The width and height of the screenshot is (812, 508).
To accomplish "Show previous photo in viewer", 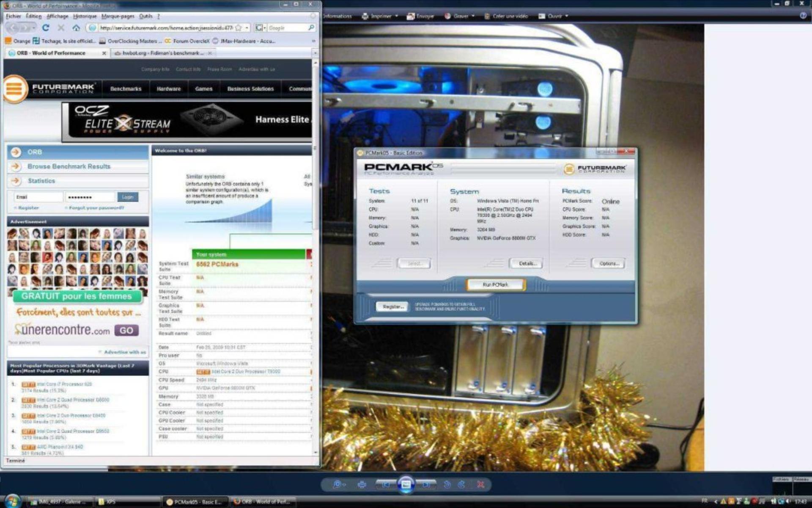I will [x=385, y=484].
